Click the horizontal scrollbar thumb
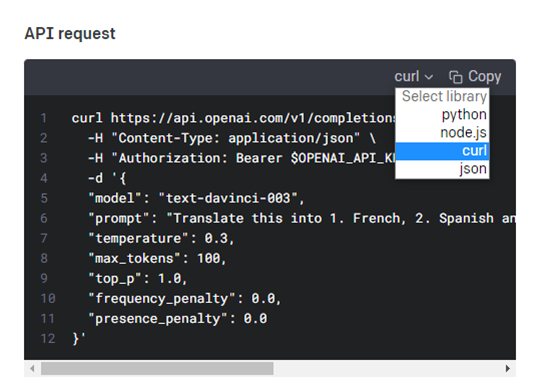 pos(157,369)
